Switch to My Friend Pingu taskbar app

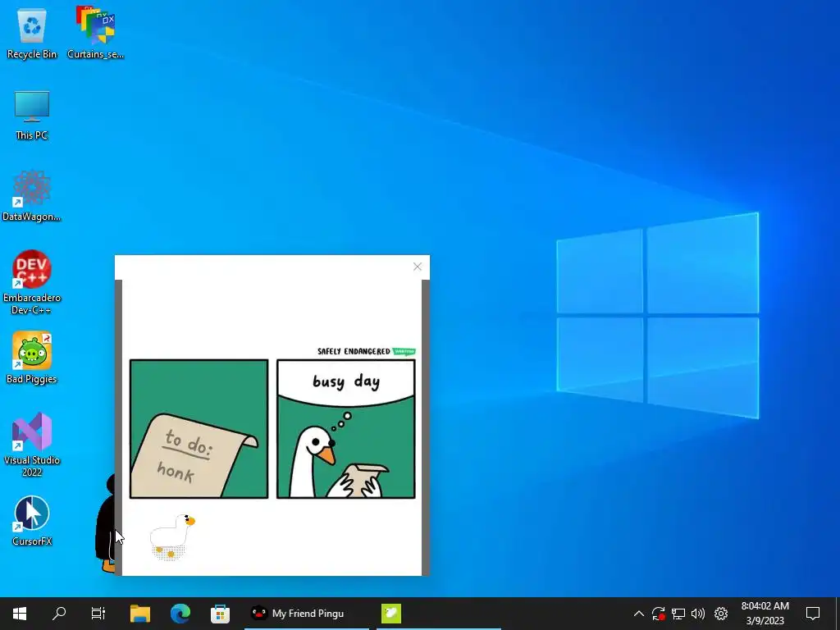click(307, 614)
